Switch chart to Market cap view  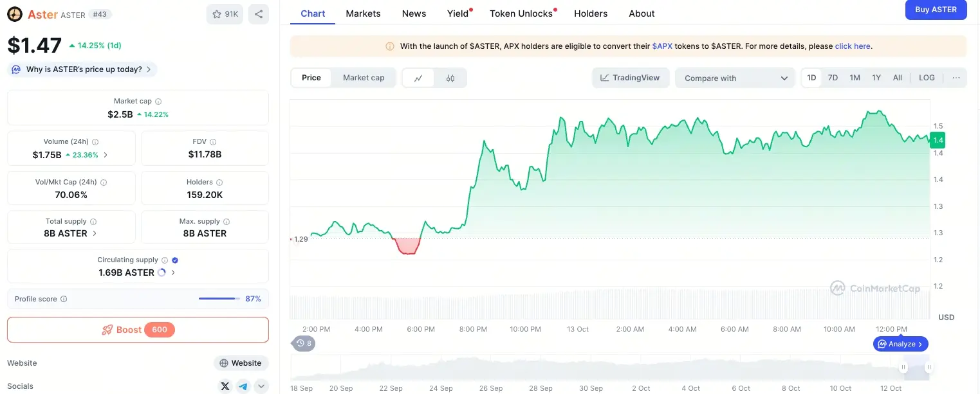(x=364, y=78)
